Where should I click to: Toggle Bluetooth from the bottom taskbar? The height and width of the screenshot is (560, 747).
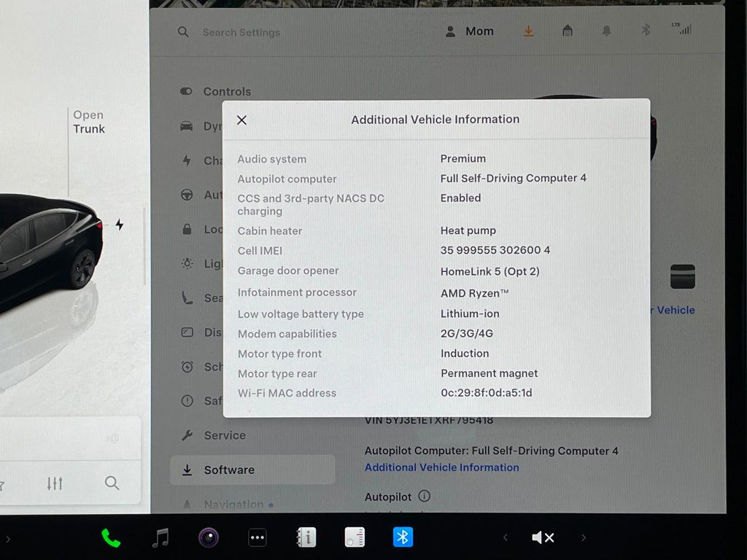pyautogui.click(x=403, y=537)
